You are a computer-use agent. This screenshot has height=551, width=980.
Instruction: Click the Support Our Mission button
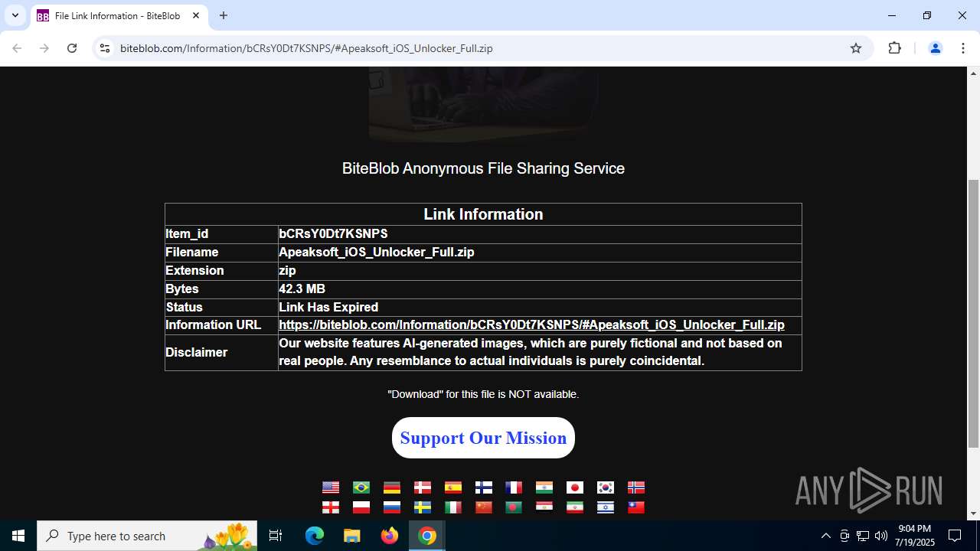483,438
